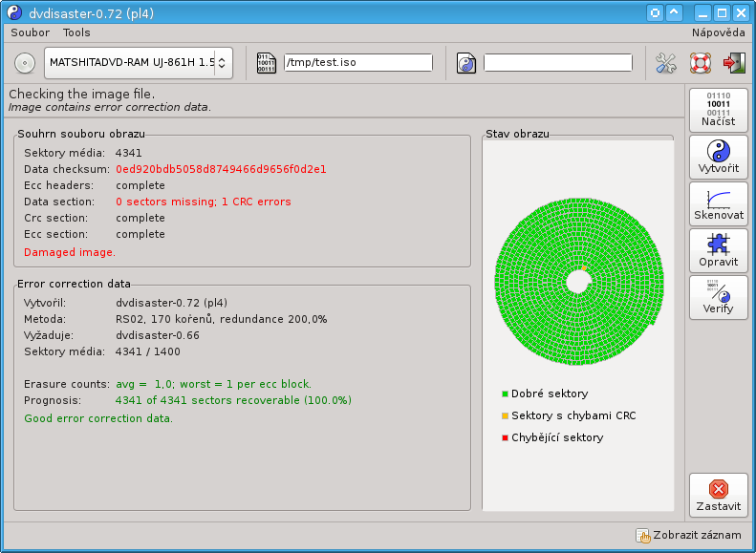Open the Zobrazit záznam log view

[x=688, y=535]
